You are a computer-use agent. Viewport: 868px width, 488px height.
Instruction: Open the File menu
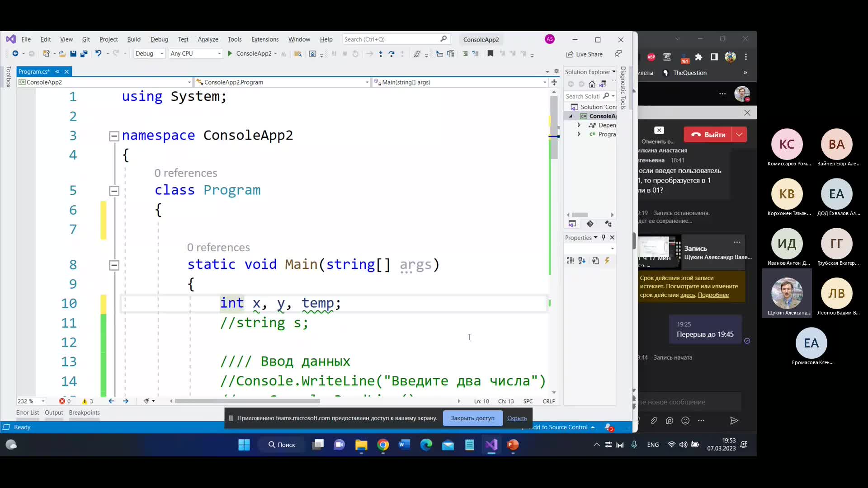pos(26,39)
